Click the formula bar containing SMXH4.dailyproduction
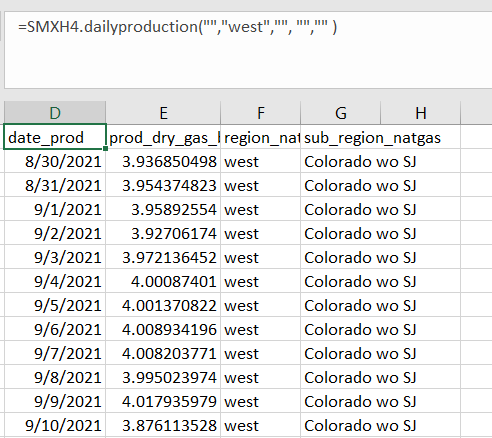492x438 pixels. pyautogui.click(x=248, y=50)
